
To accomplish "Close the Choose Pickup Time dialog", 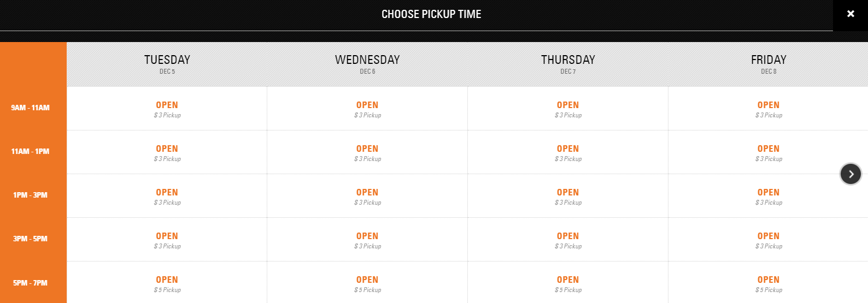I will 851,14.
